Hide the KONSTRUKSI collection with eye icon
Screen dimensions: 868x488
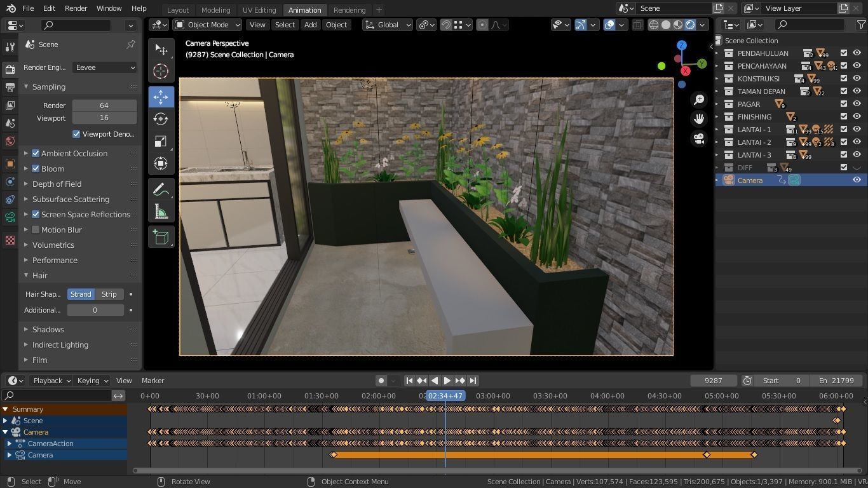coord(857,79)
